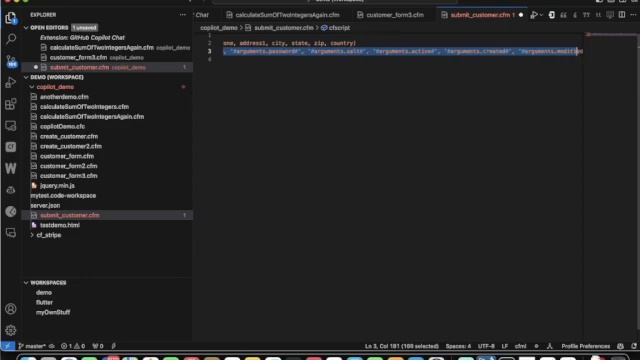Open the Explorer view in activity bar
640x360 pixels.
[11, 18]
